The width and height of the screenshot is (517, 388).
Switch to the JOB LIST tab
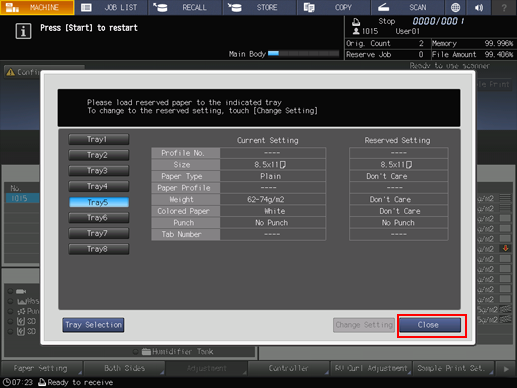111,7
